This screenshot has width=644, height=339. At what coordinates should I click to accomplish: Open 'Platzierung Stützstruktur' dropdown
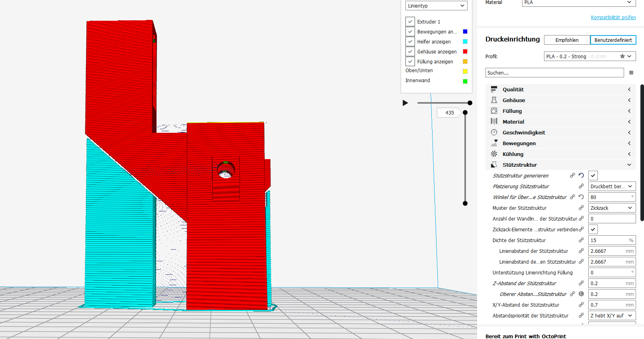[x=612, y=186]
